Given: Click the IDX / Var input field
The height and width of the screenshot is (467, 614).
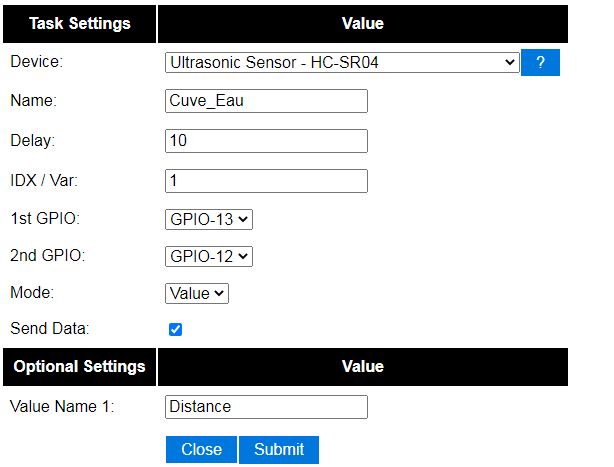Looking at the screenshot, I should [266, 181].
